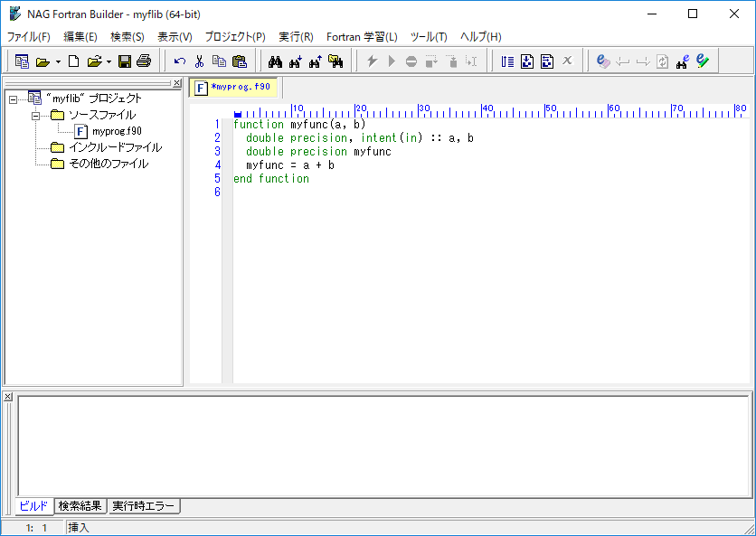756x536 pixels.
Task: Click the Copy icon in toolbar
Action: (x=219, y=61)
